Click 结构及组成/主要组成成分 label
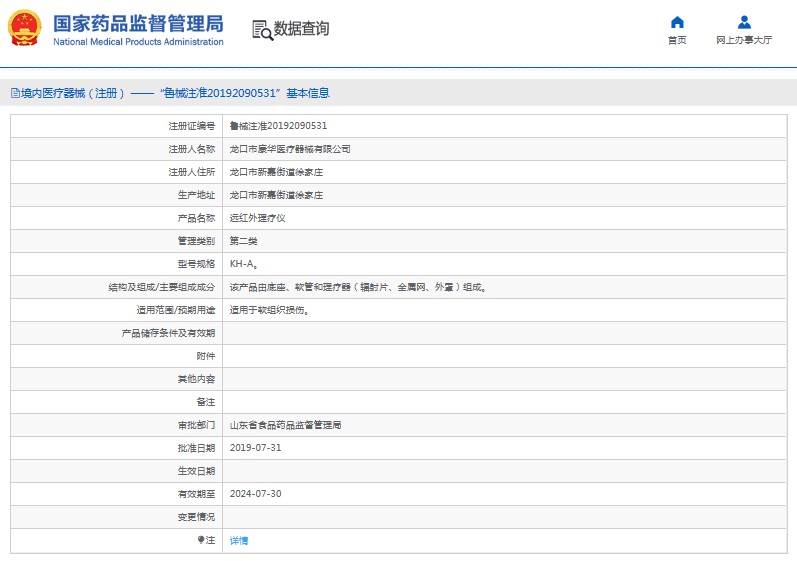 [x=162, y=287]
